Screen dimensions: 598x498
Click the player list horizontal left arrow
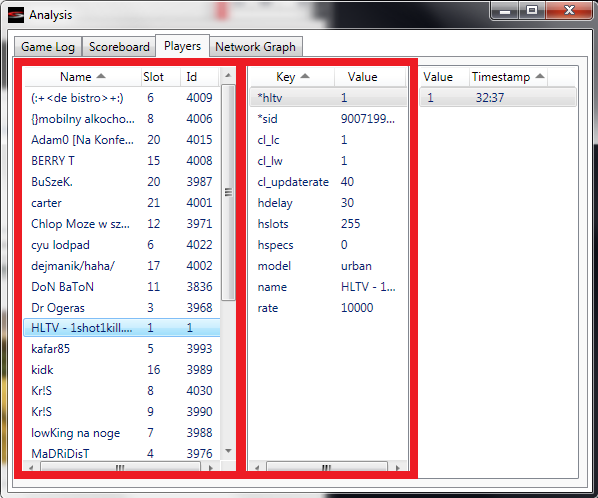click(x=31, y=467)
